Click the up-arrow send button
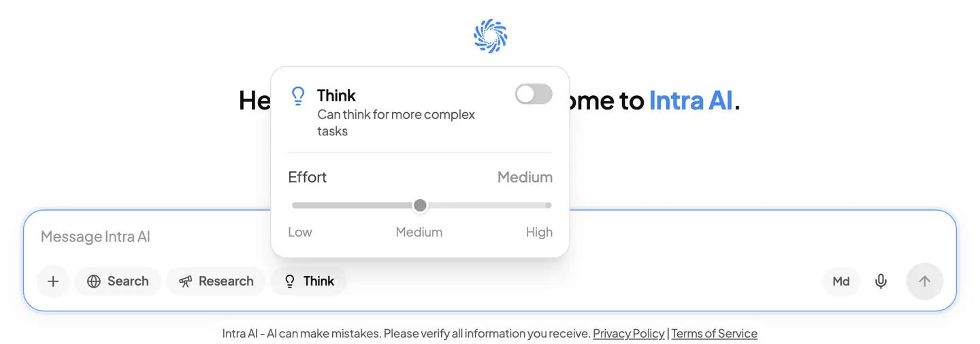The image size is (980, 344). click(x=924, y=281)
